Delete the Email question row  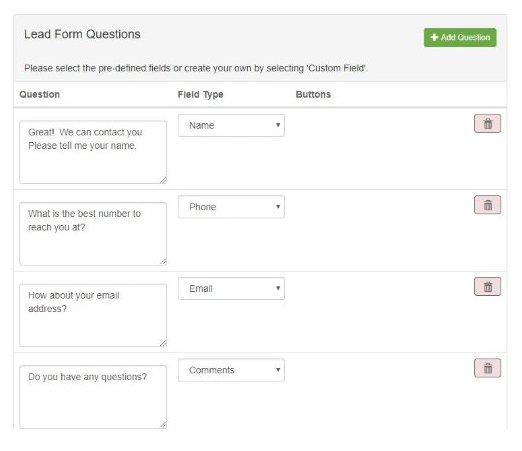click(x=487, y=287)
